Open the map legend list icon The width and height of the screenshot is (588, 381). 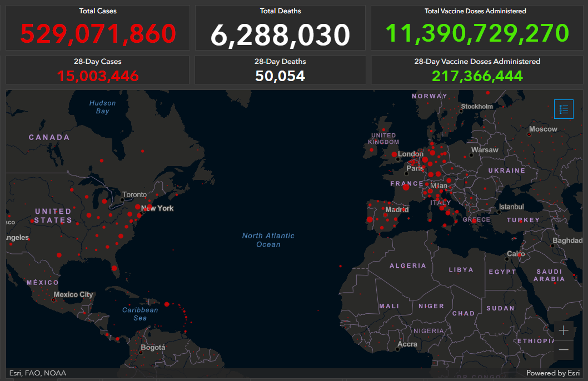[x=564, y=109]
